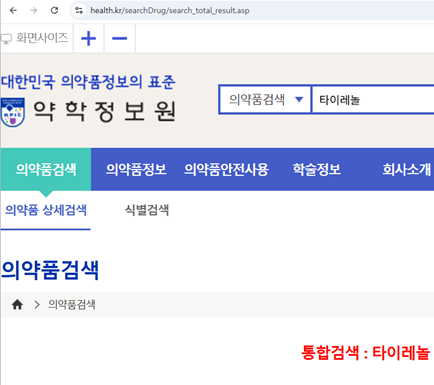Select the 의약품검색 main menu tab
The width and height of the screenshot is (434, 385).
point(46,169)
